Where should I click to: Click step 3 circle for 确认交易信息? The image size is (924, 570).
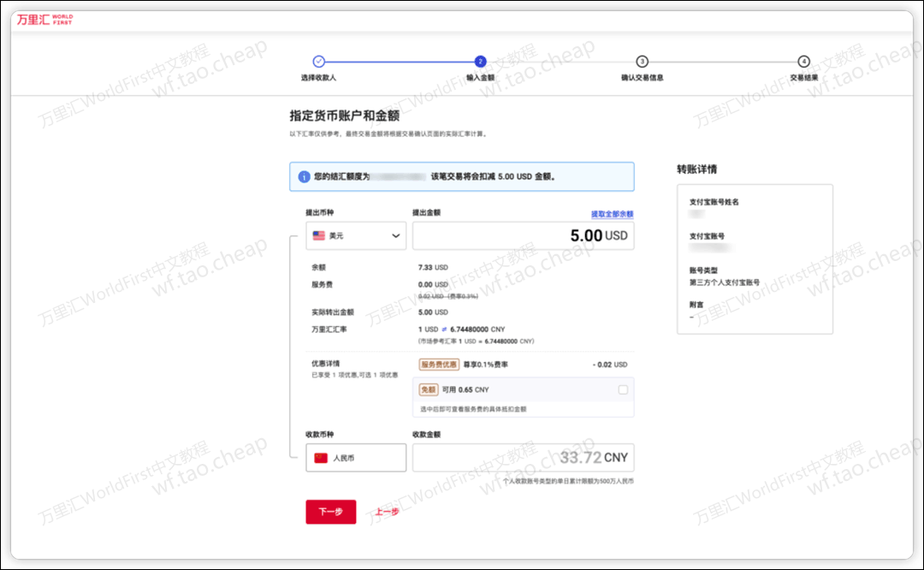point(643,62)
